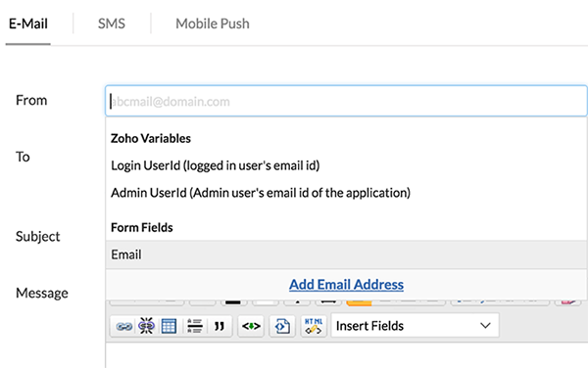Insert a table using the grid icon

(169, 327)
